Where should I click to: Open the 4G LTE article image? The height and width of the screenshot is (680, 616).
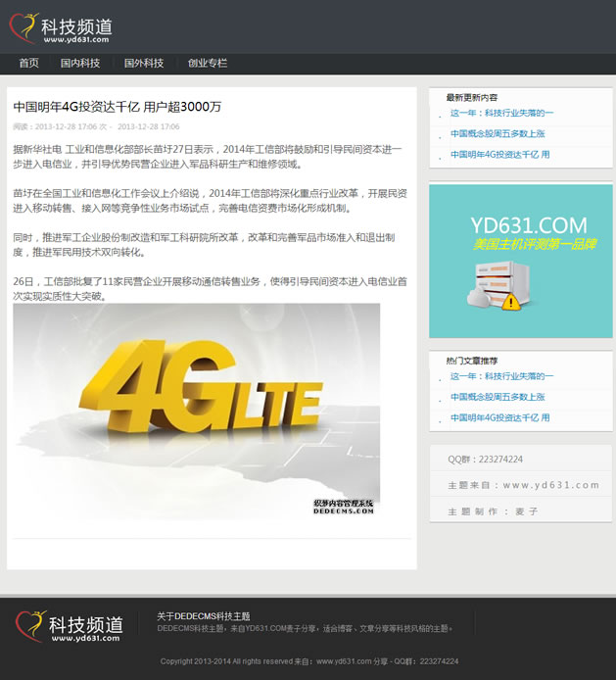[196, 410]
